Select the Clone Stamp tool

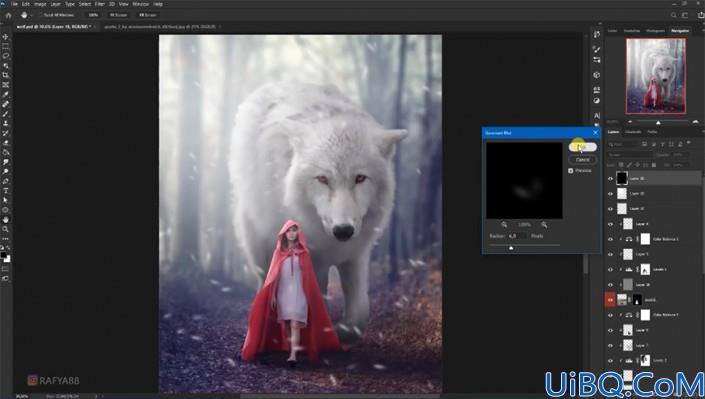click(5, 123)
